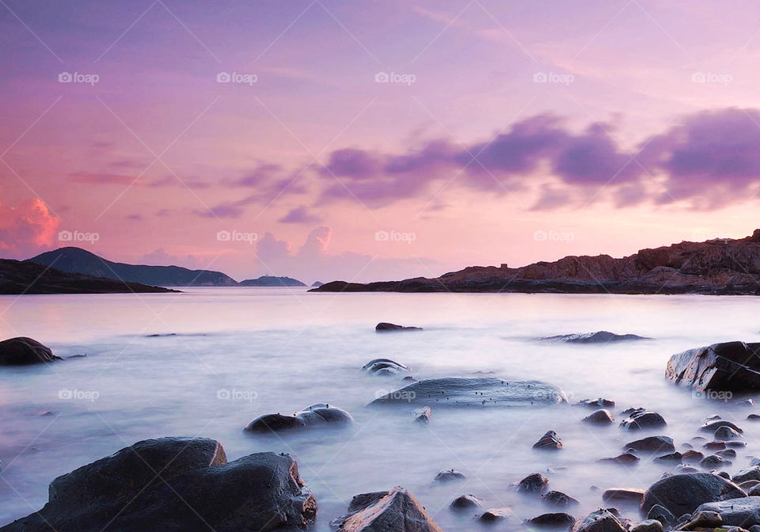Click the foap watermark on the left water

pyautogui.click(x=78, y=394)
